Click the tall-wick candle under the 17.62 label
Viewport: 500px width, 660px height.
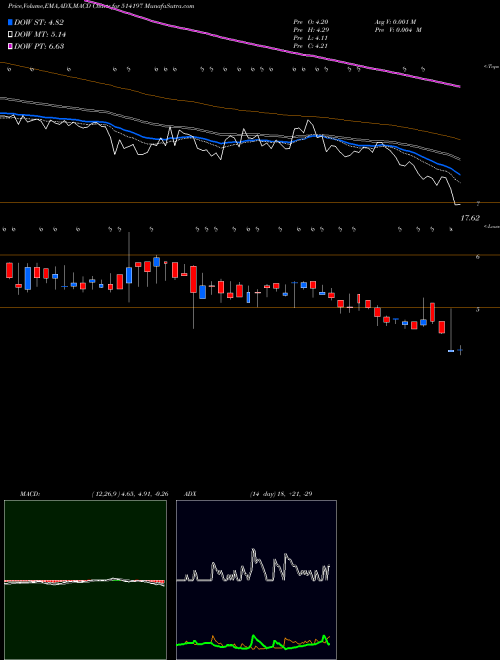coord(451,330)
